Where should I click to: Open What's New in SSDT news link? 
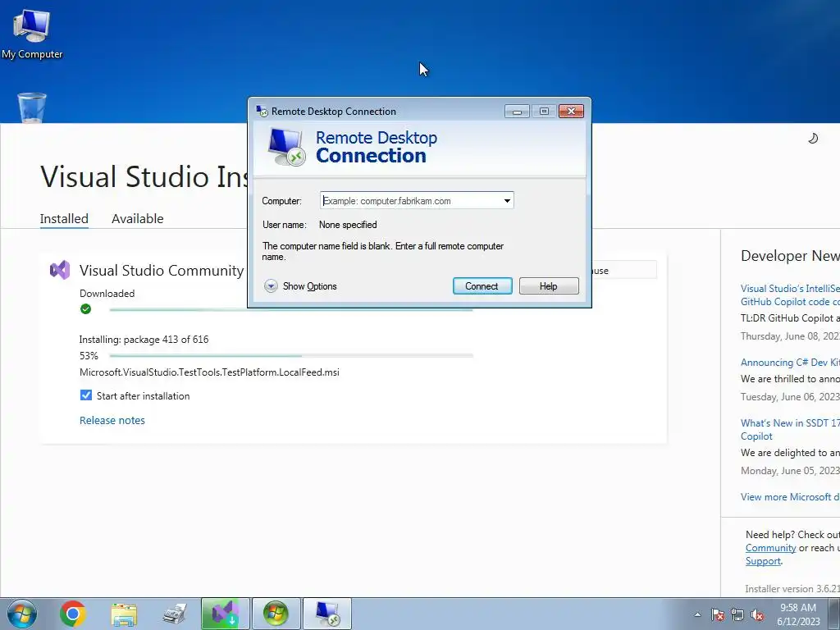click(790, 430)
